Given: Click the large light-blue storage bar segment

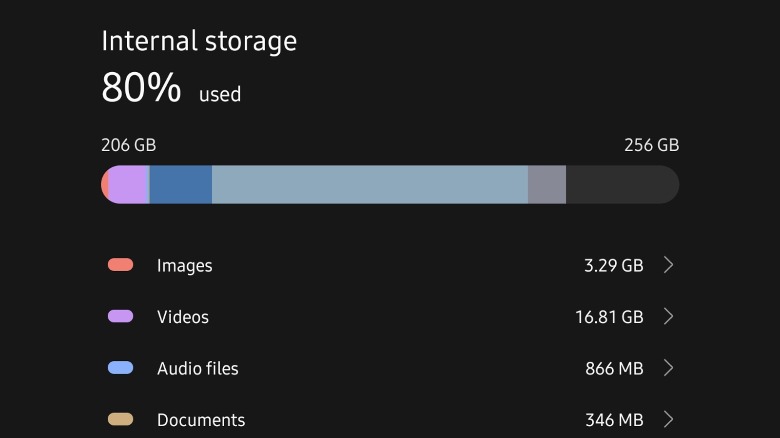Looking at the screenshot, I should pos(370,185).
